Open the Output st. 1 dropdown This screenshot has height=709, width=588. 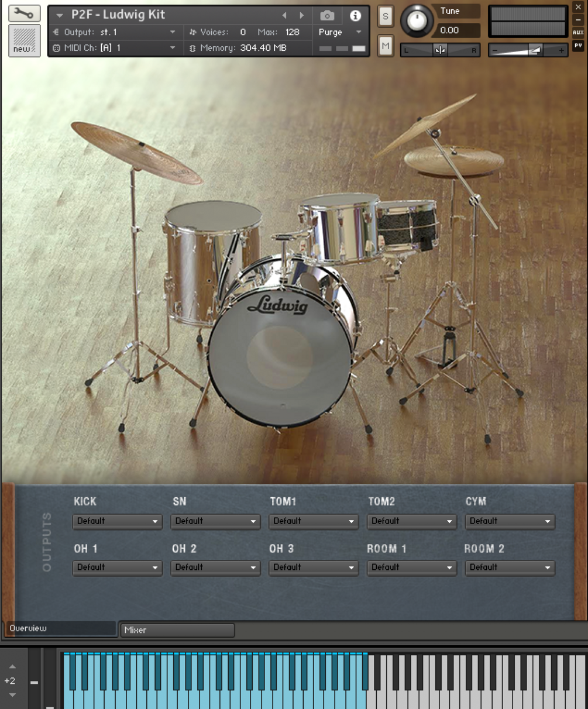(x=114, y=32)
